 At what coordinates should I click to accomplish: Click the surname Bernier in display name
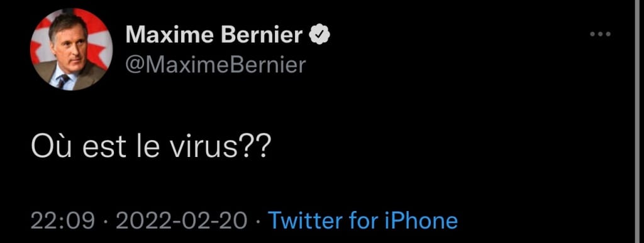[262, 36]
